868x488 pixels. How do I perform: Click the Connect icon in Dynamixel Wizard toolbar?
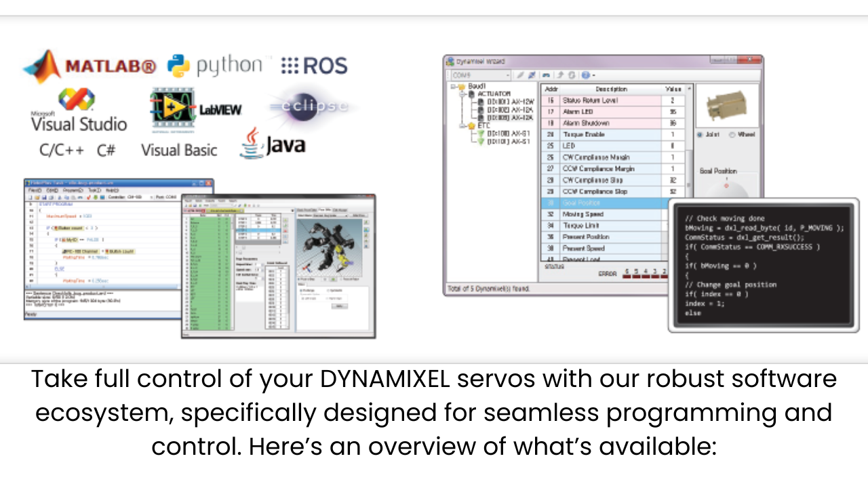(520, 75)
